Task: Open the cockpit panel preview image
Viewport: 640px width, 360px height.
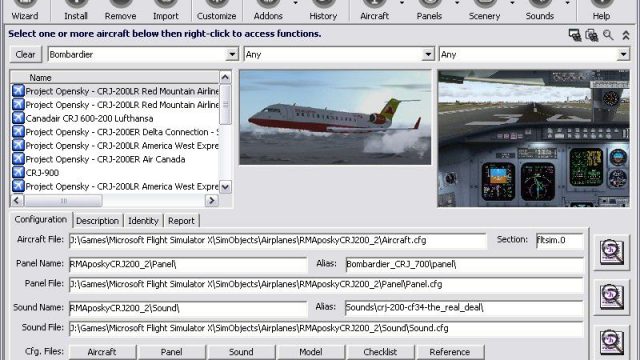Action: [533, 138]
